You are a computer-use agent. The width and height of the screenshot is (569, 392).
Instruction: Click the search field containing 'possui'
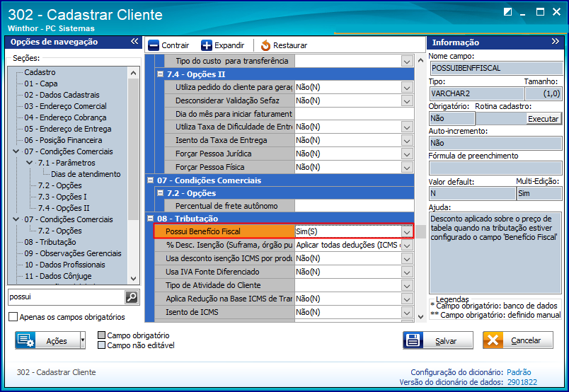tap(67, 297)
